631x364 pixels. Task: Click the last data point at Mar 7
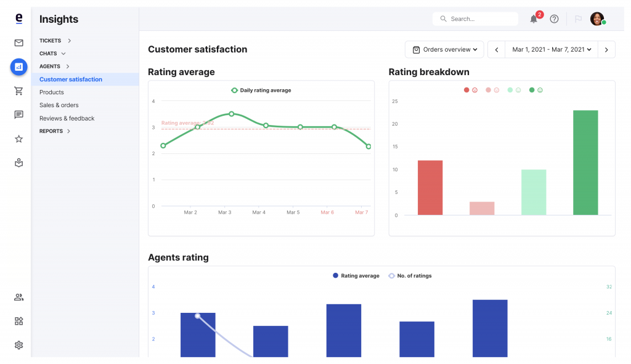click(368, 147)
